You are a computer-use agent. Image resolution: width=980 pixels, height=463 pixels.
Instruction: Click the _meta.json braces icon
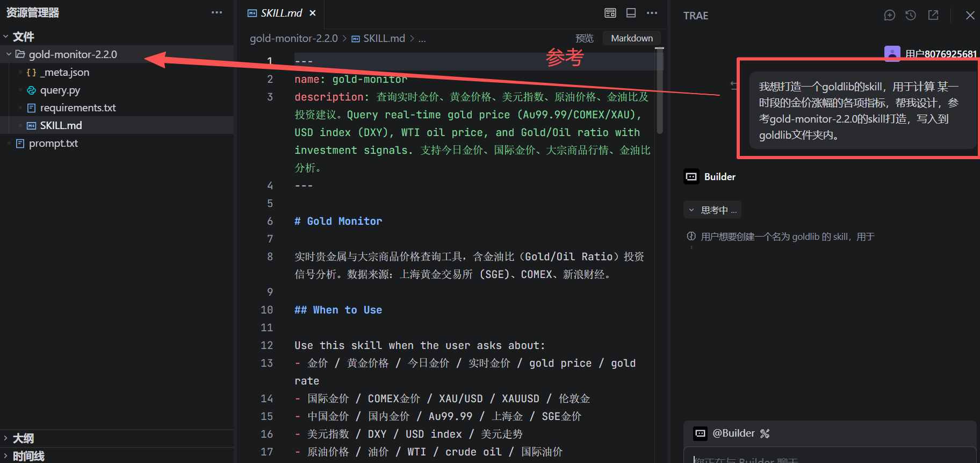pyautogui.click(x=31, y=72)
